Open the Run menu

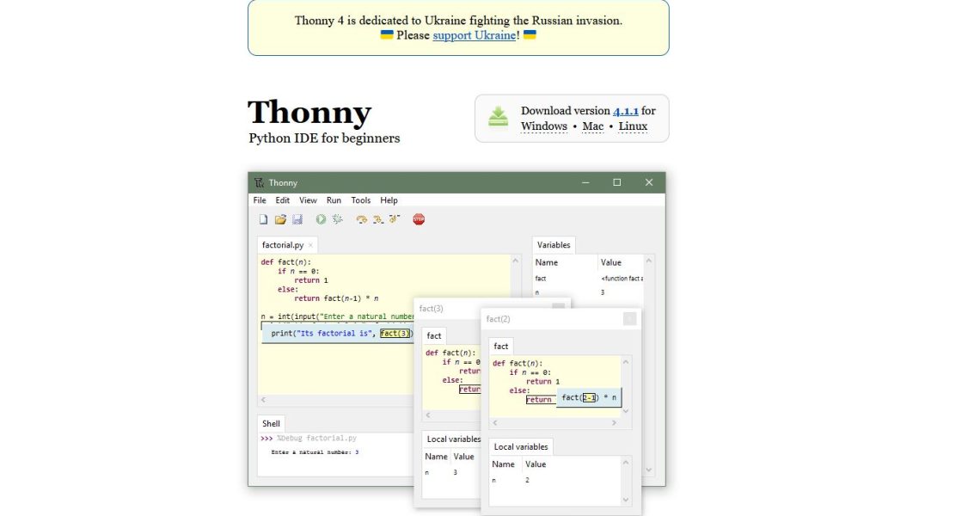[x=334, y=200]
